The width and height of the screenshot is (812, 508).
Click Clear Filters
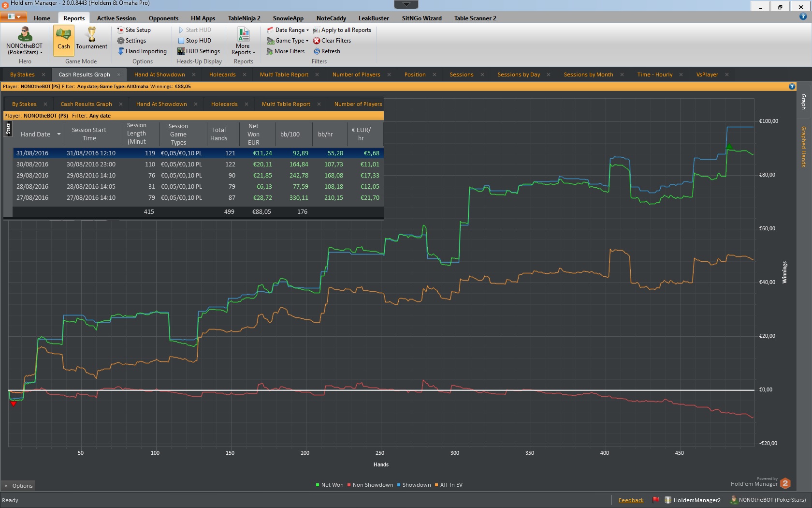(x=332, y=41)
